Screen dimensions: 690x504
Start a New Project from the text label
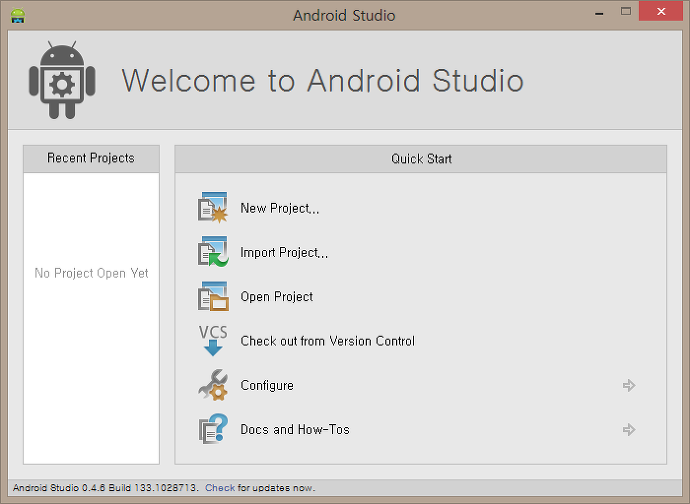click(279, 208)
